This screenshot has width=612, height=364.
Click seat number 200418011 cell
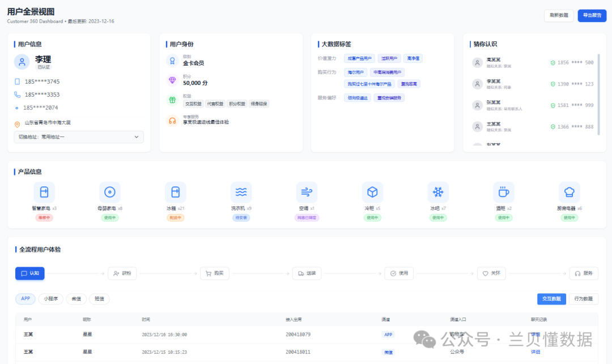pyautogui.click(x=298, y=352)
